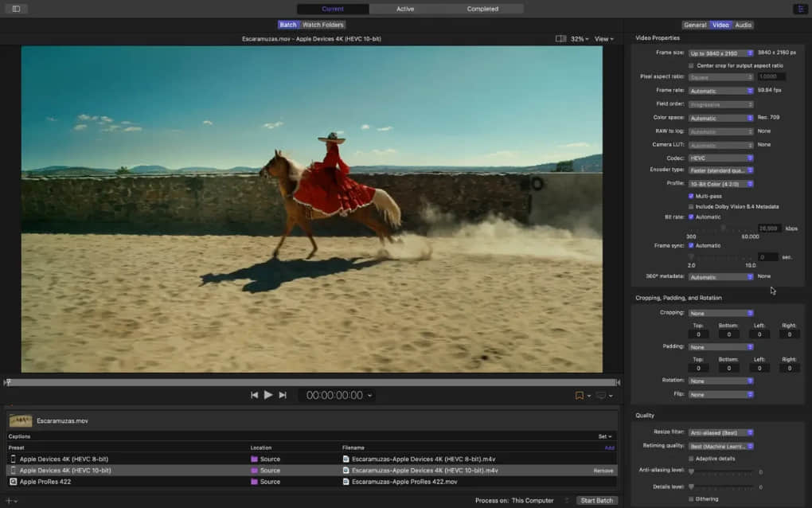The width and height of the screenshot is (812, 508).
Task: Select the Completed tab at the top
Action: [x=483, y=9]
